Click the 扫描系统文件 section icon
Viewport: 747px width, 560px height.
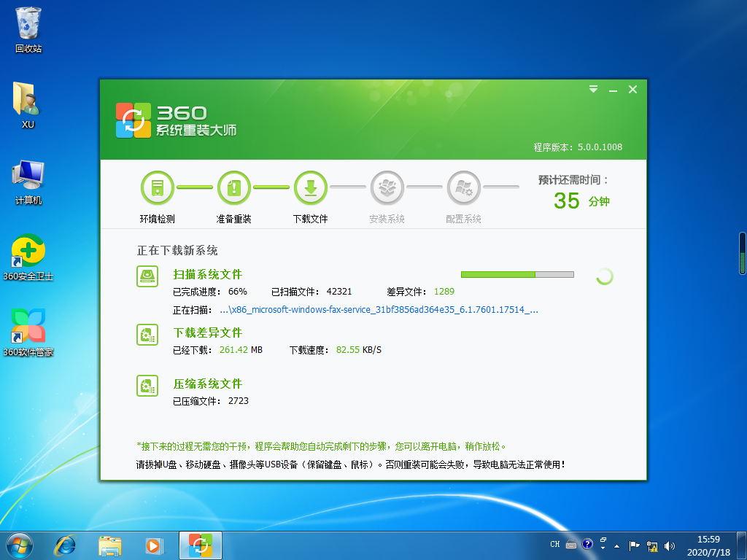point(147,276)
